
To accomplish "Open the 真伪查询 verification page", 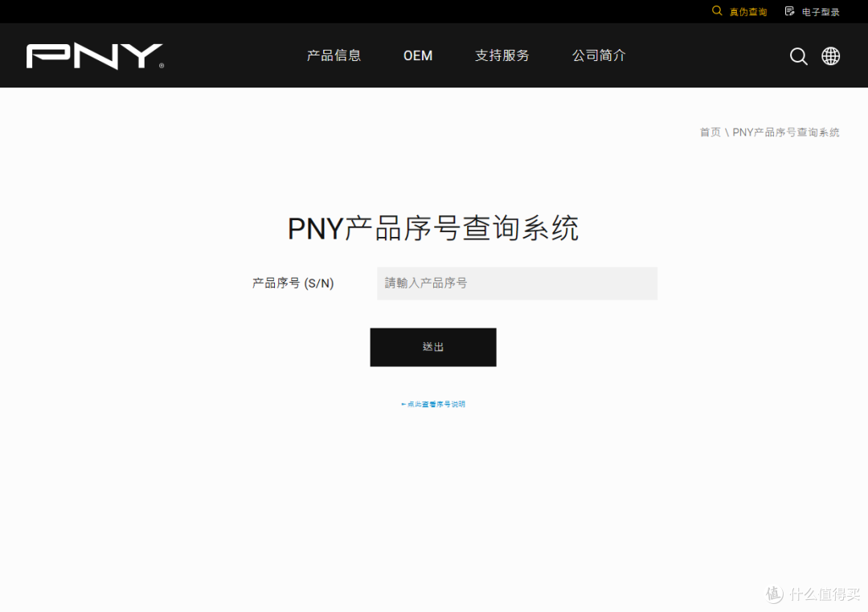I will click(747, 11).
